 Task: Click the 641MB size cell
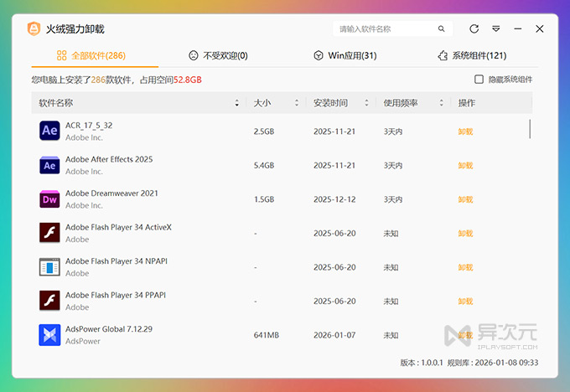click(x=266, y=335)
